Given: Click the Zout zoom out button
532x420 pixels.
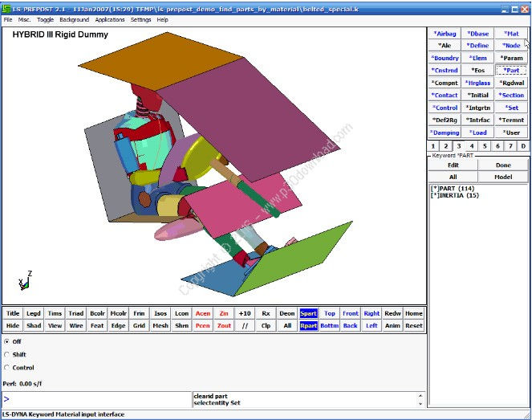Looking at the screenshot, I should pos(224,325).
